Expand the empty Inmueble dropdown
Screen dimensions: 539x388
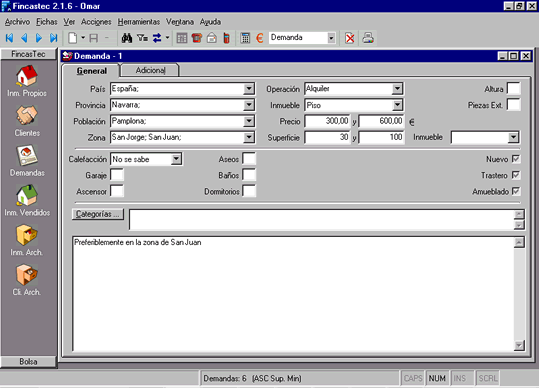coord(513,137)
